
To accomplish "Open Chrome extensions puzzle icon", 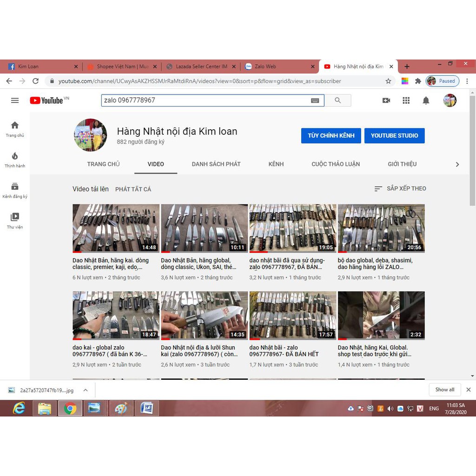I will coord(418,81).
